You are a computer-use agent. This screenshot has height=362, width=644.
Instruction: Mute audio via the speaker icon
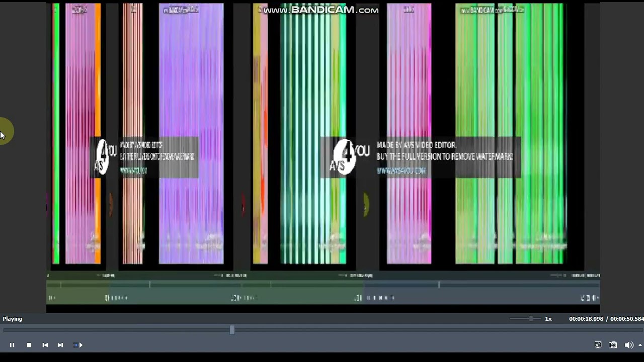[x=629, y=345]
